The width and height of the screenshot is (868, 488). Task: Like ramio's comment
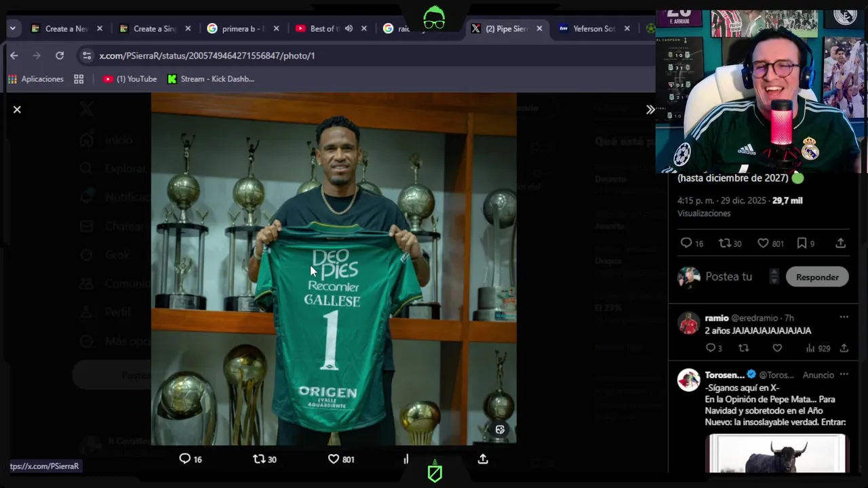pos(777,348)
